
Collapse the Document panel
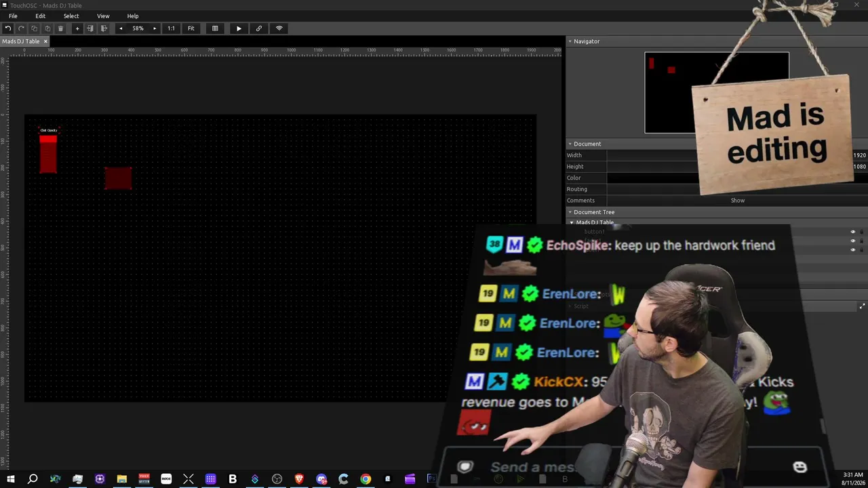(570, 144)
